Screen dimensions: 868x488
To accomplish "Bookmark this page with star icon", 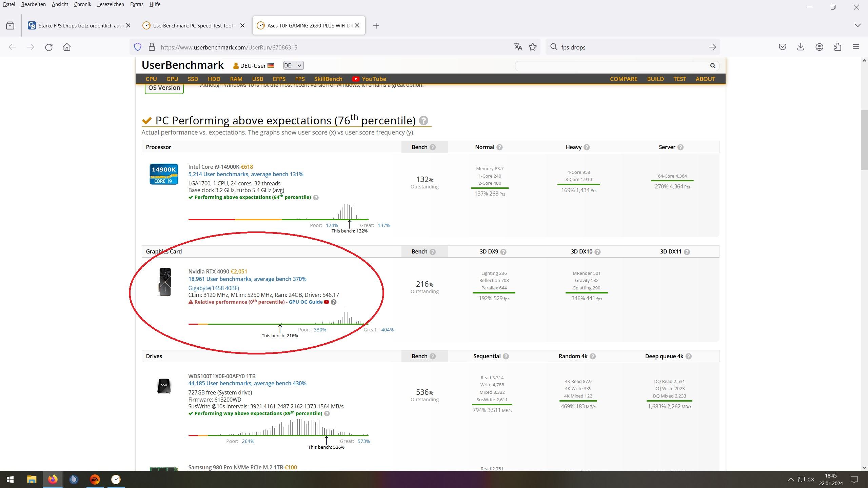I will coord(533,47).
